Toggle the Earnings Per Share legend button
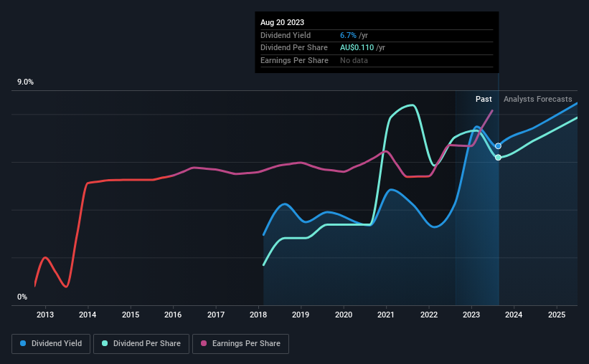589x364 pixels. [240, 344]
